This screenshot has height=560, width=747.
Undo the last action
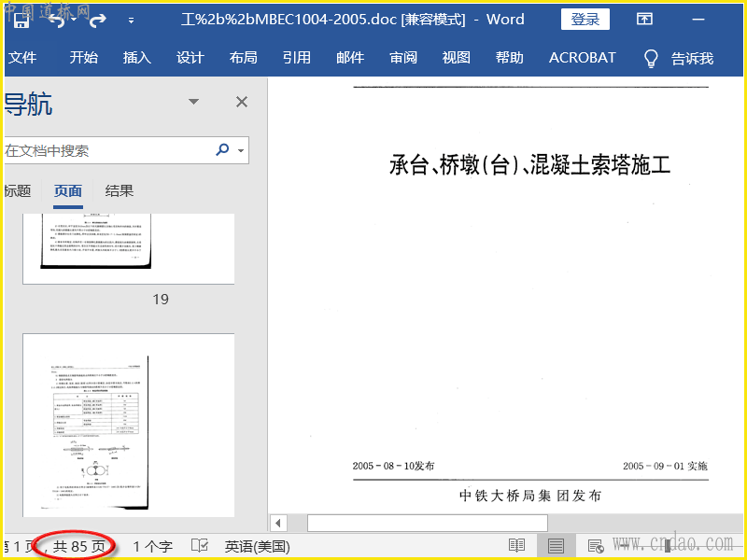coord(57,20)
